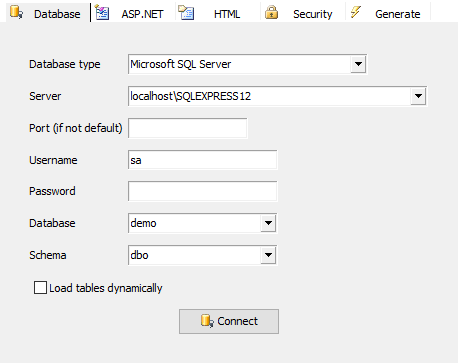Click the ASP.NET tab page icon
This screenshot has width=458, height=363.
click(102, 13)
